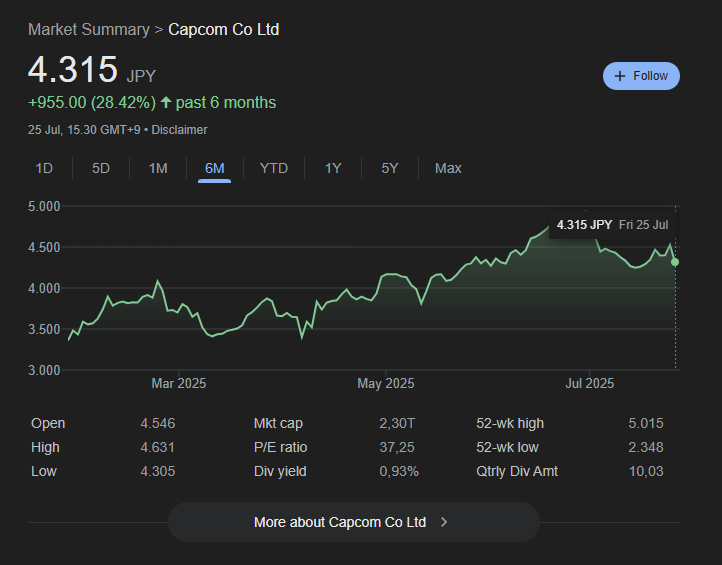This screenshot has height=565, width=722.
Task: Select the 5D time range tab
Action: click(101, 168)
